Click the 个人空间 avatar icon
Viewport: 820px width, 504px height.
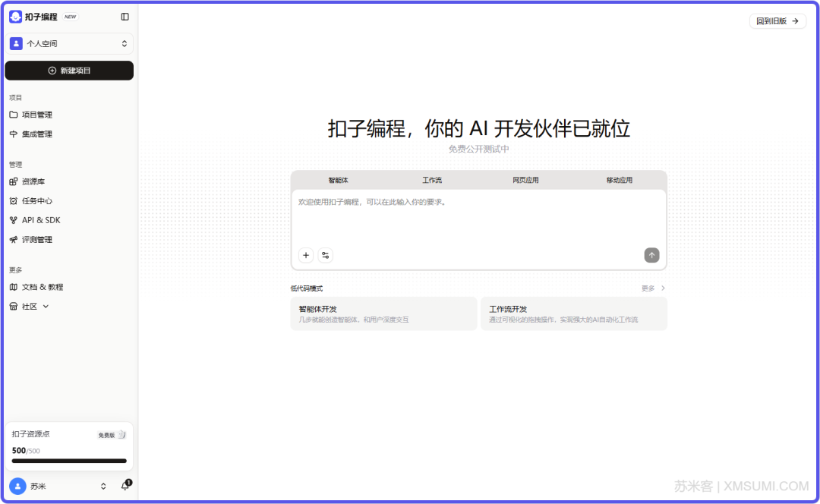pyautogui.click(x=16, y=43)
